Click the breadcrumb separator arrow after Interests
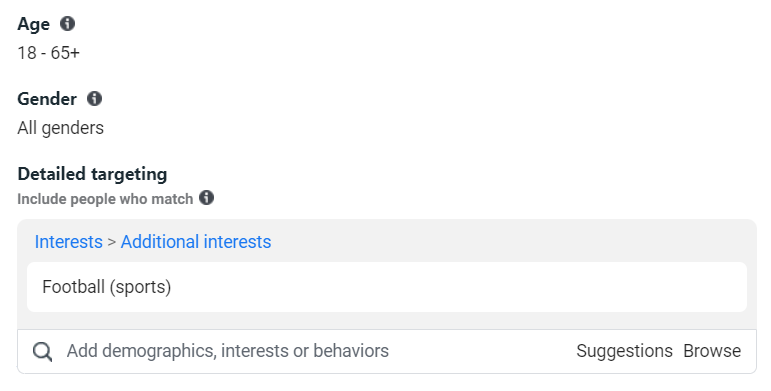Viewport: 771px width, 391px height. [112, 242]
